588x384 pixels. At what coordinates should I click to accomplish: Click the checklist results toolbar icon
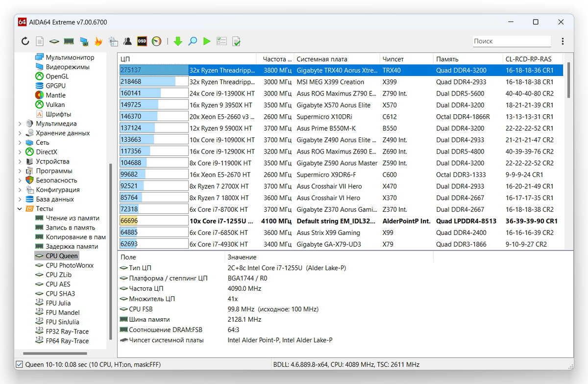pyautogui.click(x=221, y=42)
